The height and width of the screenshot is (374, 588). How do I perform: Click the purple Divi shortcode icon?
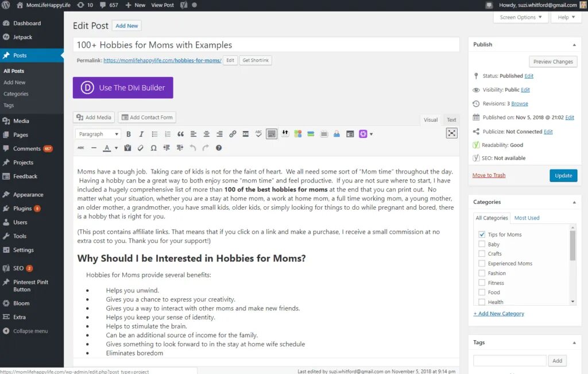(363, 134)
